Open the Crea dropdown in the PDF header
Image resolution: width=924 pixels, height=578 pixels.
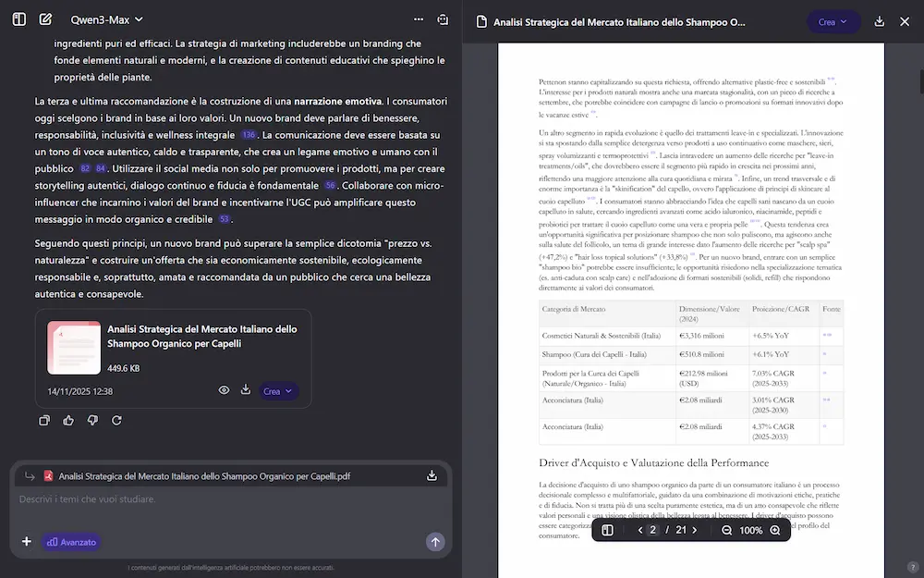coord(833,22)
